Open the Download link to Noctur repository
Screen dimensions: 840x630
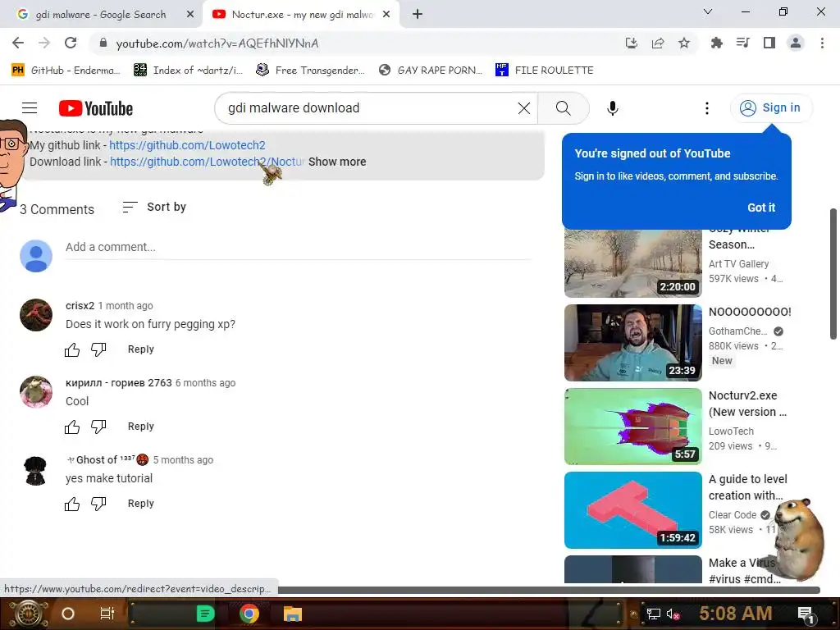(x=207, y=162)
